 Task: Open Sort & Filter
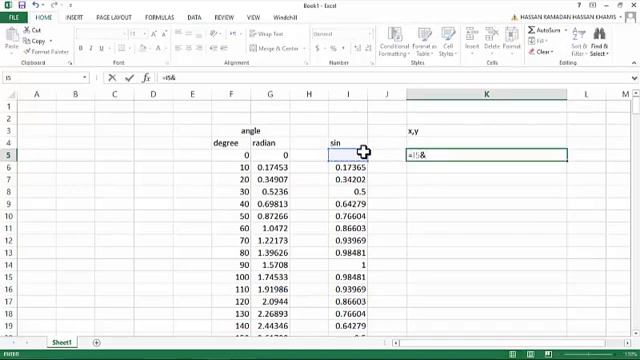(578, 42)
